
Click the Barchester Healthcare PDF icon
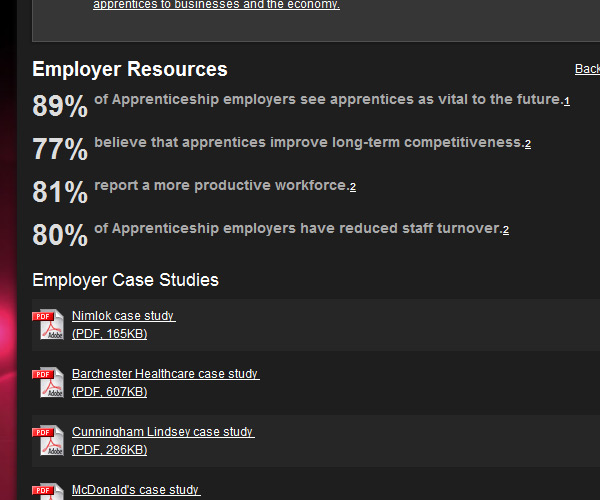tap(48, 383)
